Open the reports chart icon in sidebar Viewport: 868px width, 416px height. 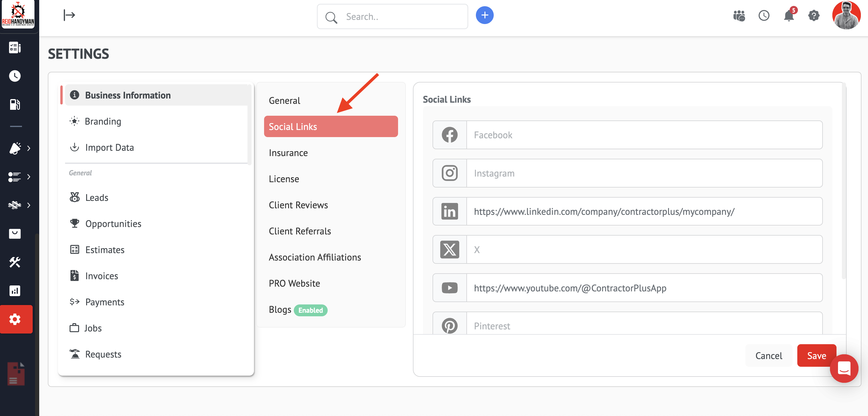[15, 290]
